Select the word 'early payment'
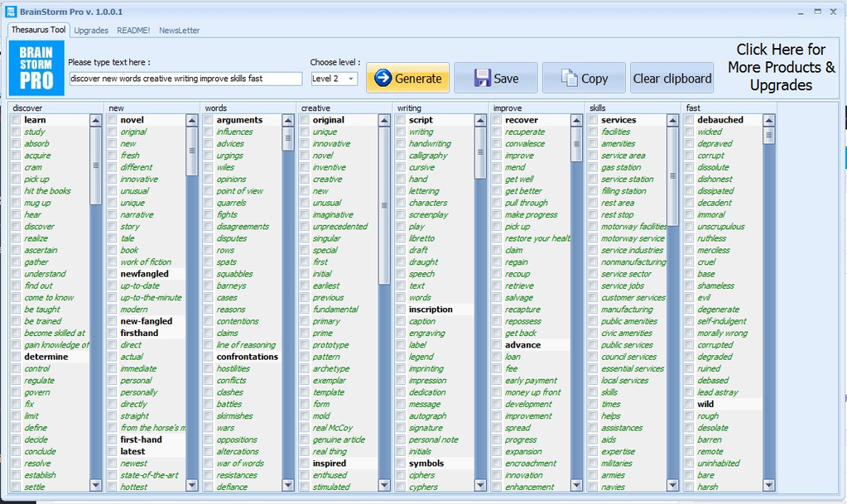The image size is (847, 504). point(531,381)
